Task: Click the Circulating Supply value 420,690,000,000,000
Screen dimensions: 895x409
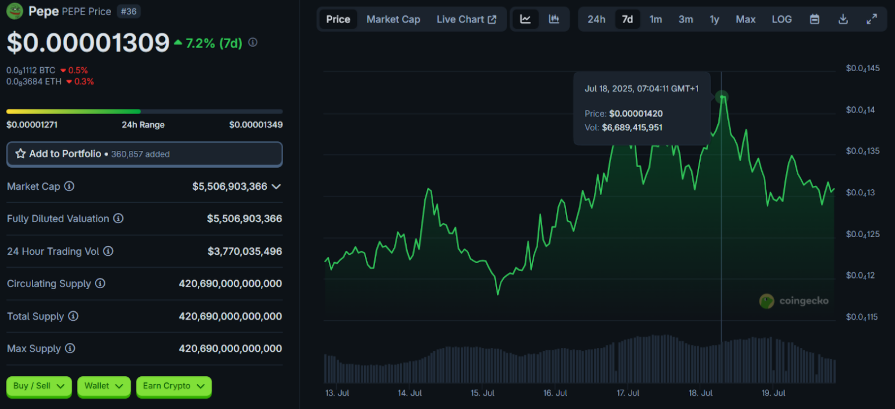Action: coord(230,284)
